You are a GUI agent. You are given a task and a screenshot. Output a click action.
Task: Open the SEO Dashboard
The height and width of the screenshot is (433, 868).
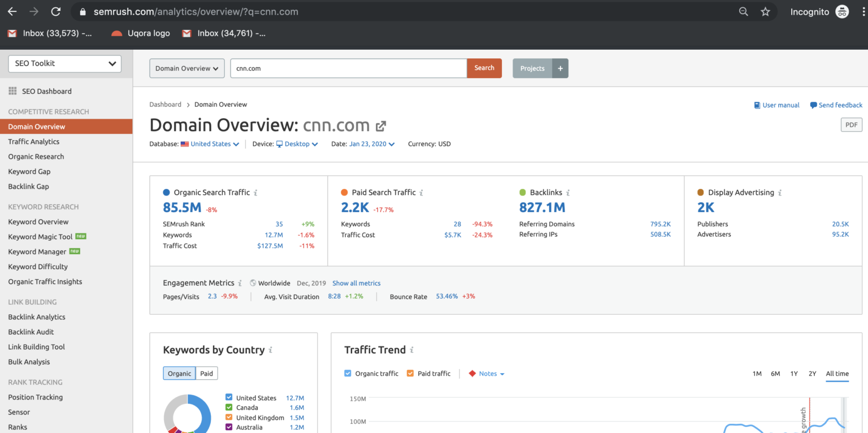click(46, 91)
